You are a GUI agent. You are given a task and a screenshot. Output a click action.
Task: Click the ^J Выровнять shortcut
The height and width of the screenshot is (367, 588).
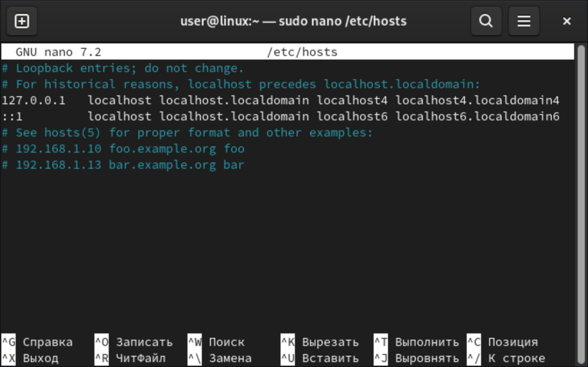tap(417, 358)
